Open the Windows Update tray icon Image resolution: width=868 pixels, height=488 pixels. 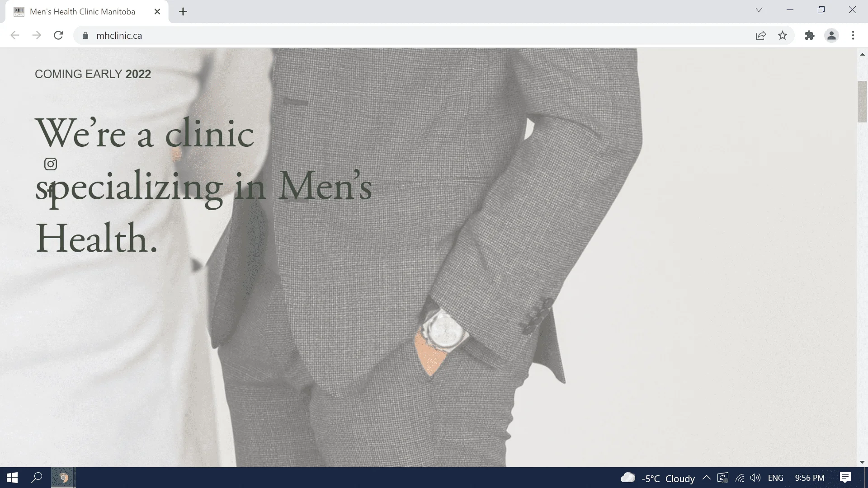click(723, 478)
